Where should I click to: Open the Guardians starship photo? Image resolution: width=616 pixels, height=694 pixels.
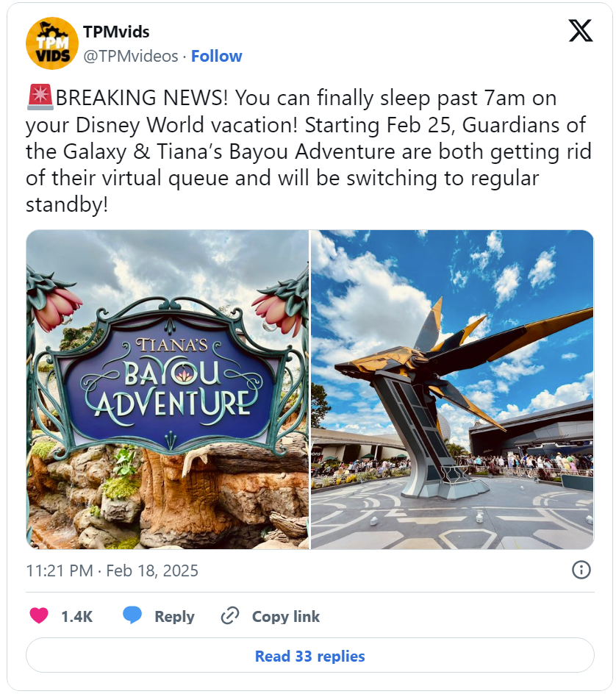tap(452, 390)
